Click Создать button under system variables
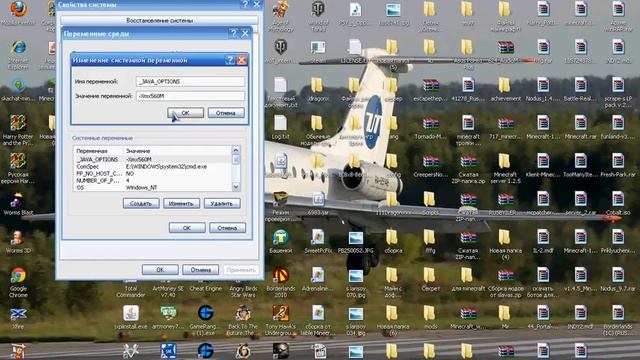Screen dimensions: 640x360 141,203
